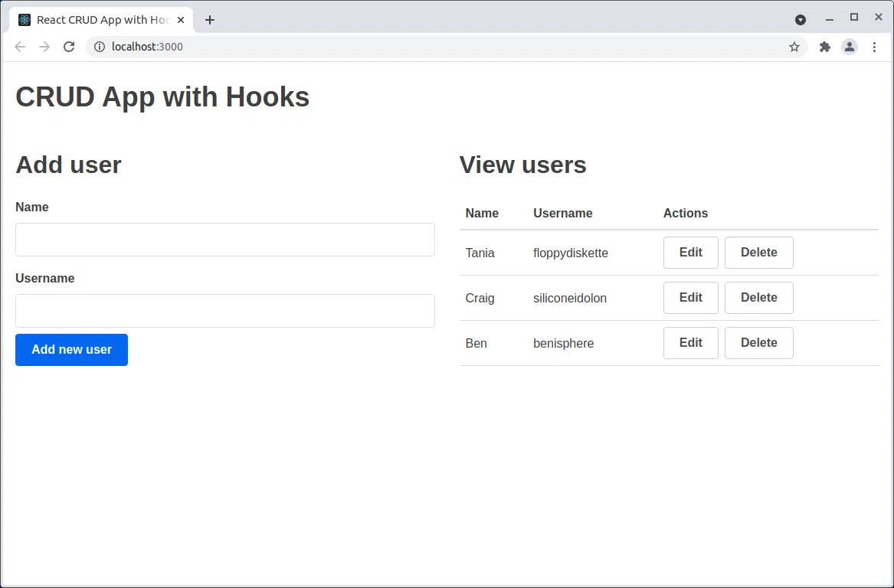Select the cell text siliconeidolon

point(570,298)
